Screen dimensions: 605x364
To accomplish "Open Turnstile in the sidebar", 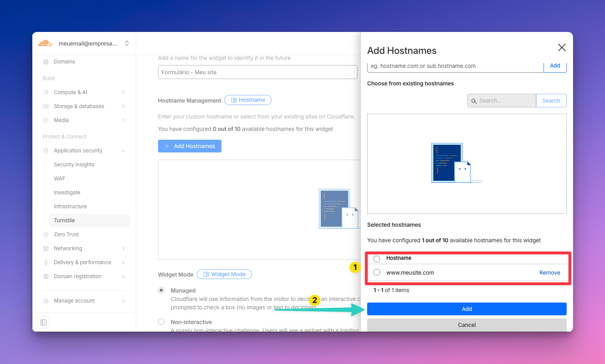I will [x=64, y=221].
